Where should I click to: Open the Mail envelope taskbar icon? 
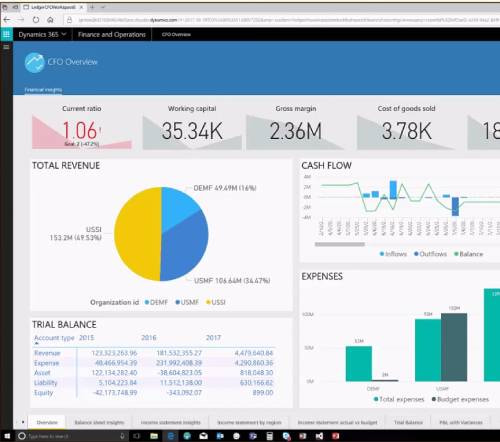[x=204, y=436]
